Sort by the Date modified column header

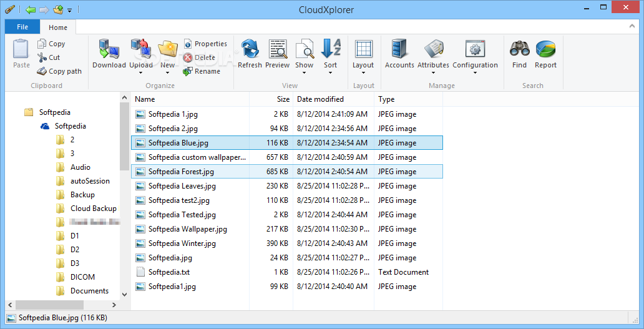pyautogui.click(x=333, y=99)
